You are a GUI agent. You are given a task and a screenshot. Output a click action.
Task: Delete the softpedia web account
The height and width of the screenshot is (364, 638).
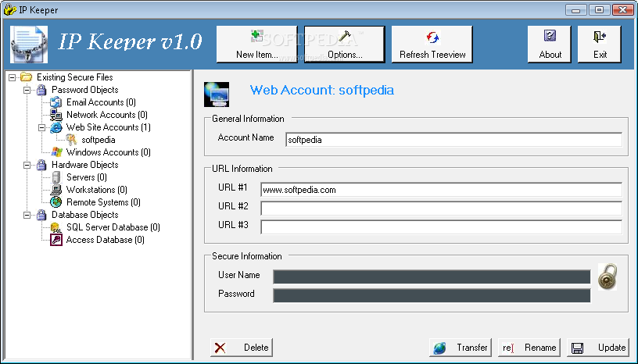click(x=242, y=348)
